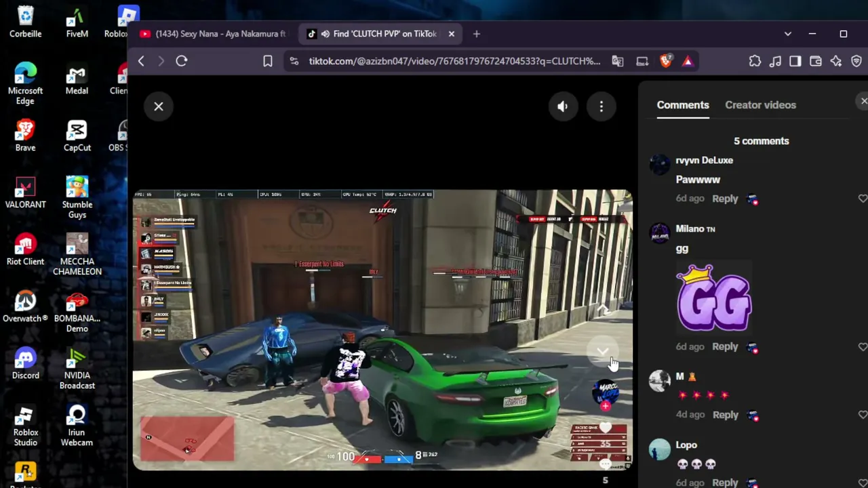
Task: Select the MECCHA CHAMELEON desktop icon
Action: tap(77, 254)
